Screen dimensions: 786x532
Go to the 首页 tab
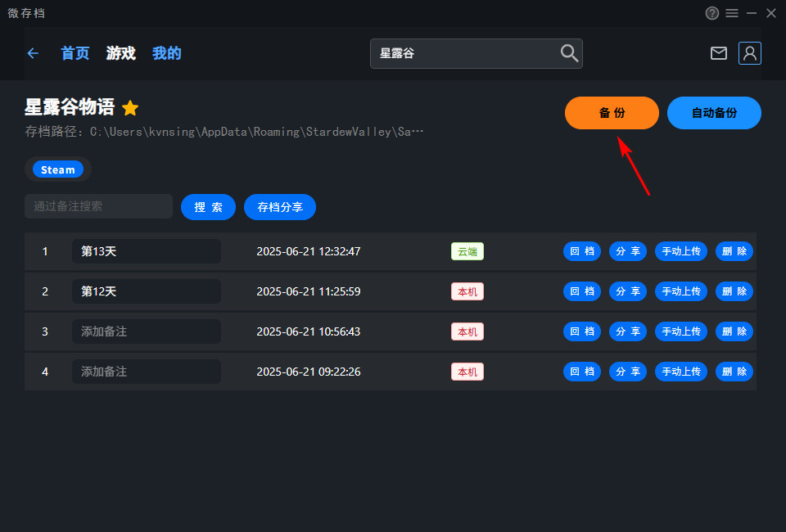point(75,53)
